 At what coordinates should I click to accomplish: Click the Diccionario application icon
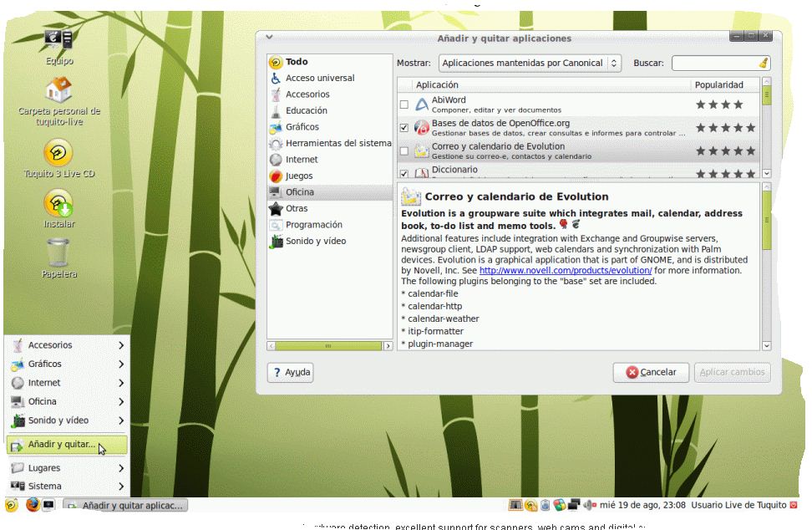(422, 172)
